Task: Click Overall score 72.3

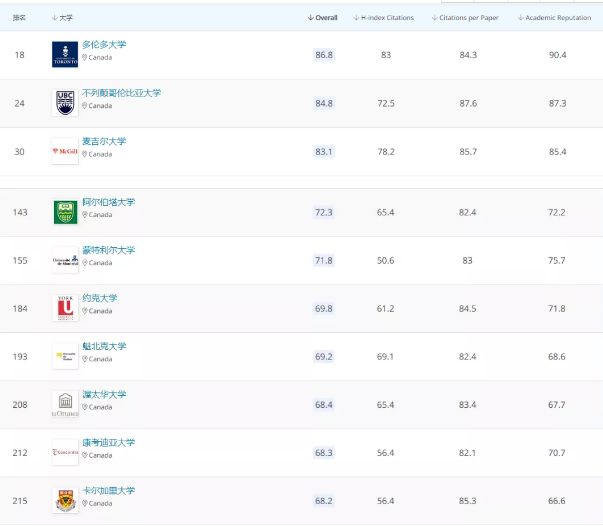Action: [324, 213]
